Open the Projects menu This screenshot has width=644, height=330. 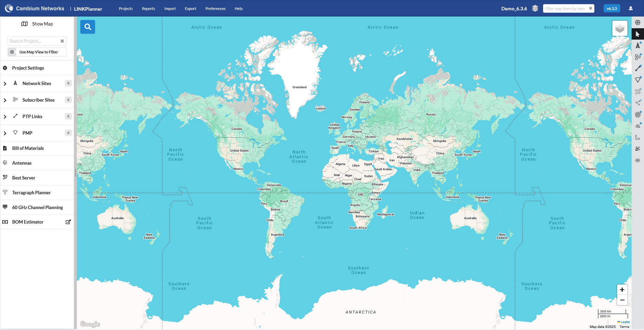(126, 9)
